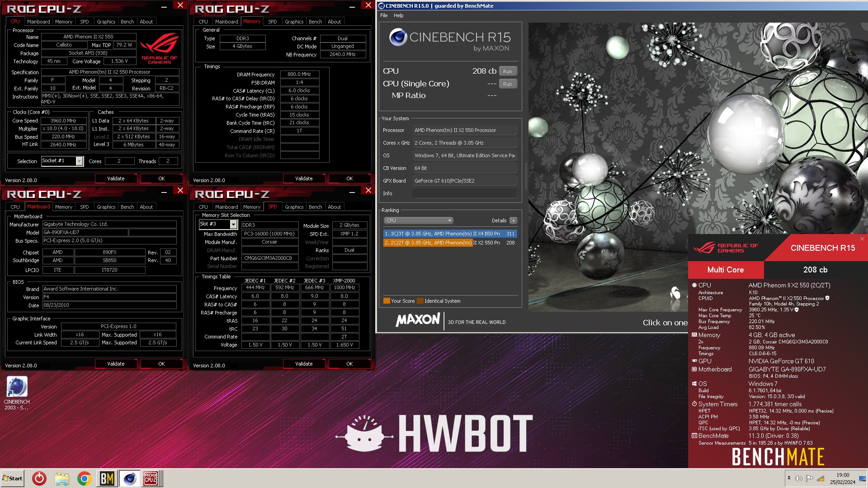Click the Memory icon in BenchMate panel
Viewport: 868px width, 488px height.
pos(694,335)
